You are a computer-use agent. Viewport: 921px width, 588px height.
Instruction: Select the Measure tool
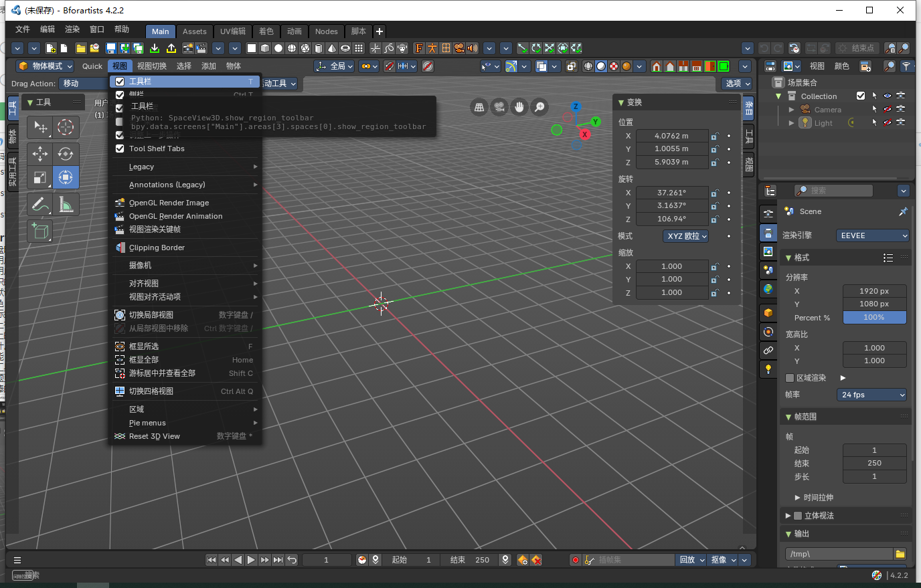click(x=66, y=205)
